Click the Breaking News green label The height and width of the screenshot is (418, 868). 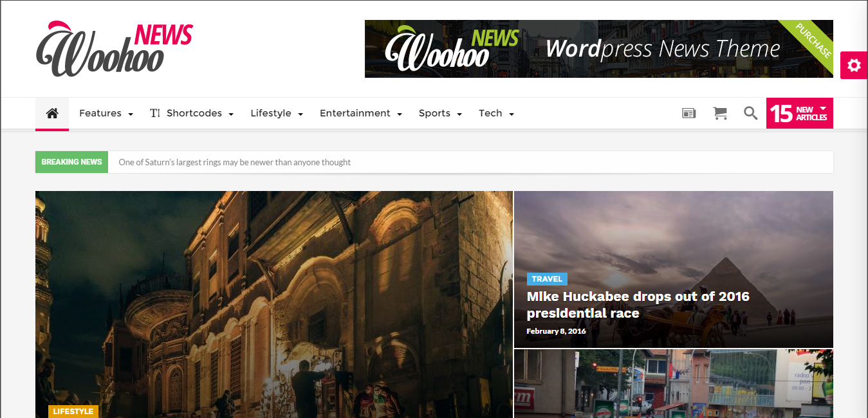point(72,162)
